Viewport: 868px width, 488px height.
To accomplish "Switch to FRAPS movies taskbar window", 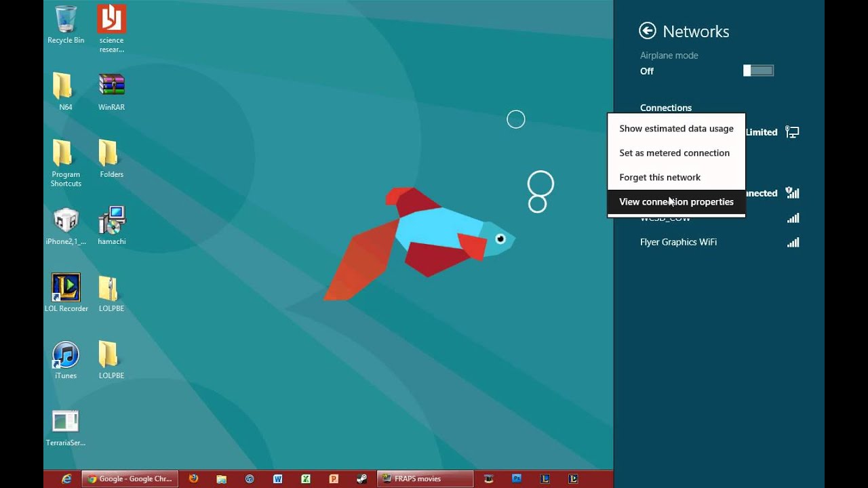I will click(x=425, y=479).
